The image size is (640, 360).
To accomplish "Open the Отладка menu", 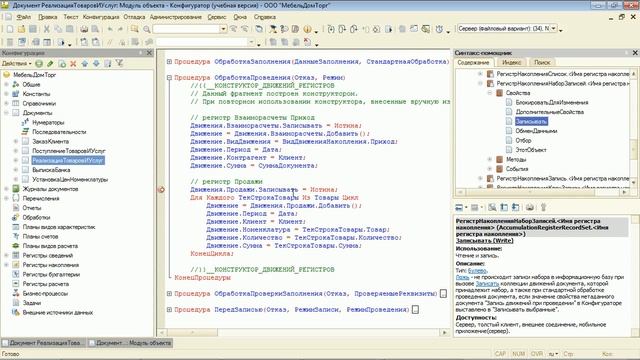I will pos(134,17).
